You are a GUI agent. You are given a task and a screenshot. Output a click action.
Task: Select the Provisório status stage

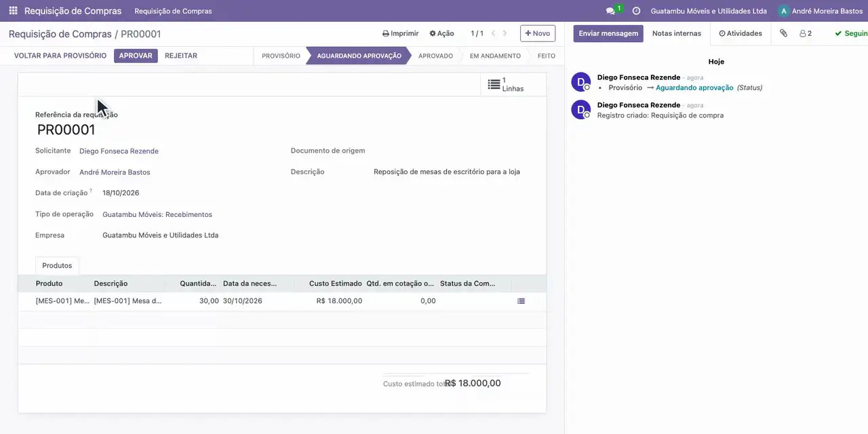pyautogui.click(x=281, y=56)
